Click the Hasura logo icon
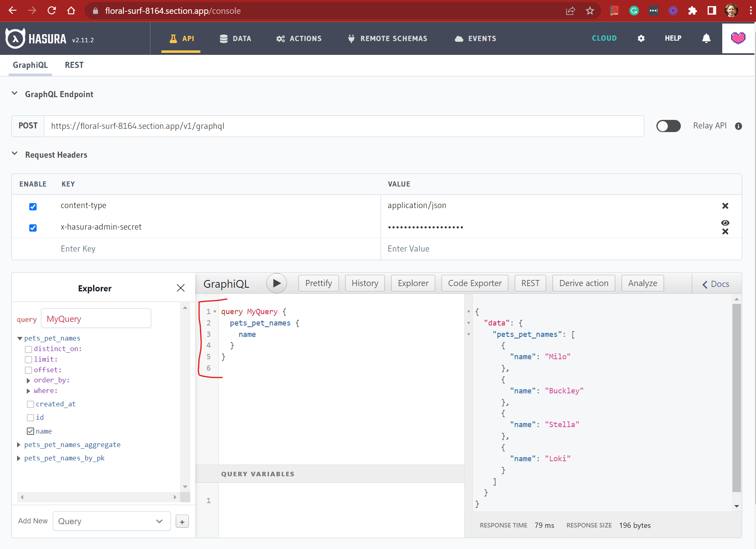756x549 pixels. pyautogui.click(x=15, y=39)
